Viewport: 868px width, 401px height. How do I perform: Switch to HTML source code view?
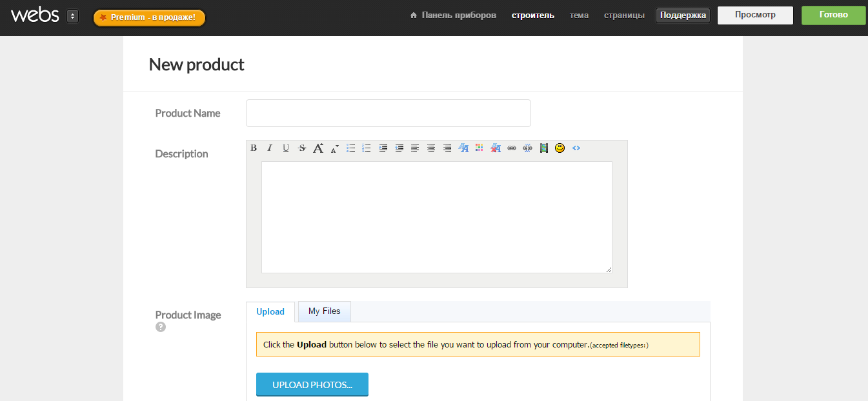576,148
